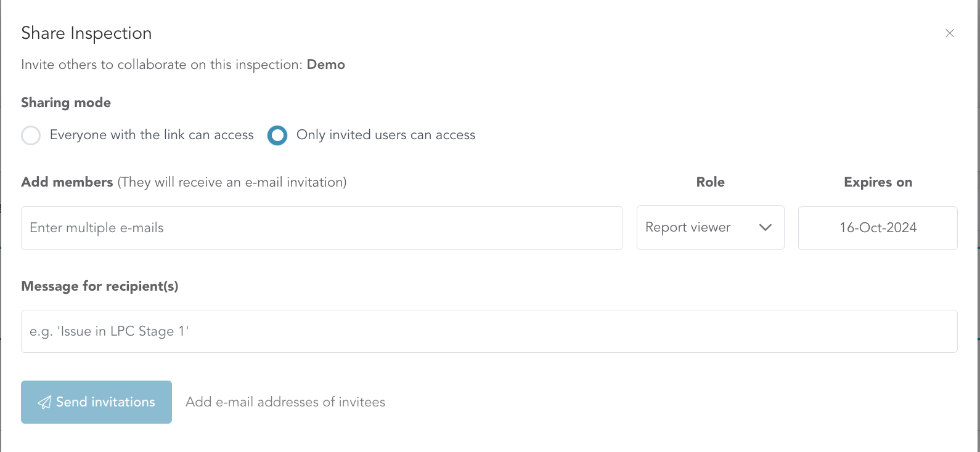Click the "Everyone with the link can access" label text
Image resolution: width=980 pixels, height=452 pixels.
tap(152, 135)
